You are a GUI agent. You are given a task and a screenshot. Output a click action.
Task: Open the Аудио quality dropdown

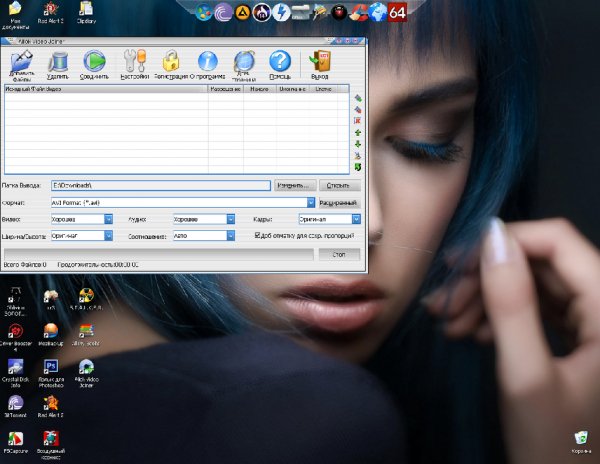(x=231, y=219)
